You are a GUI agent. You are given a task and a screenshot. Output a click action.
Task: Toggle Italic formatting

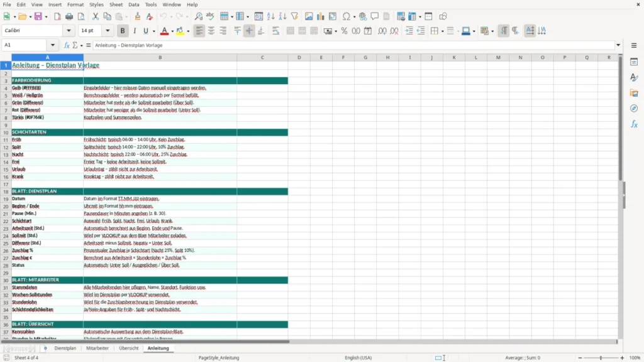click(135, 31)
